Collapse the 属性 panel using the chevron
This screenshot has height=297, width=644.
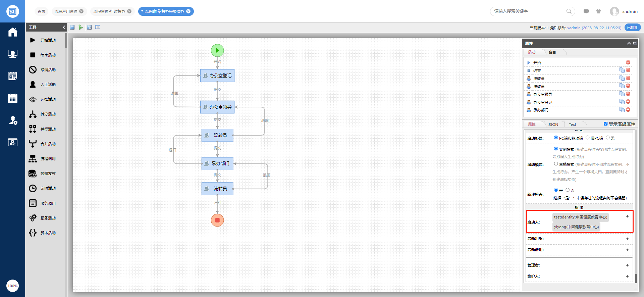pos(629,43)
